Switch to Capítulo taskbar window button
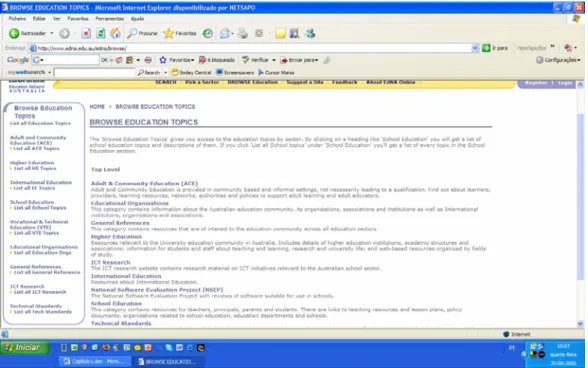Image resolution: width=588 pixels, height=368 pixels. (95, 361)
